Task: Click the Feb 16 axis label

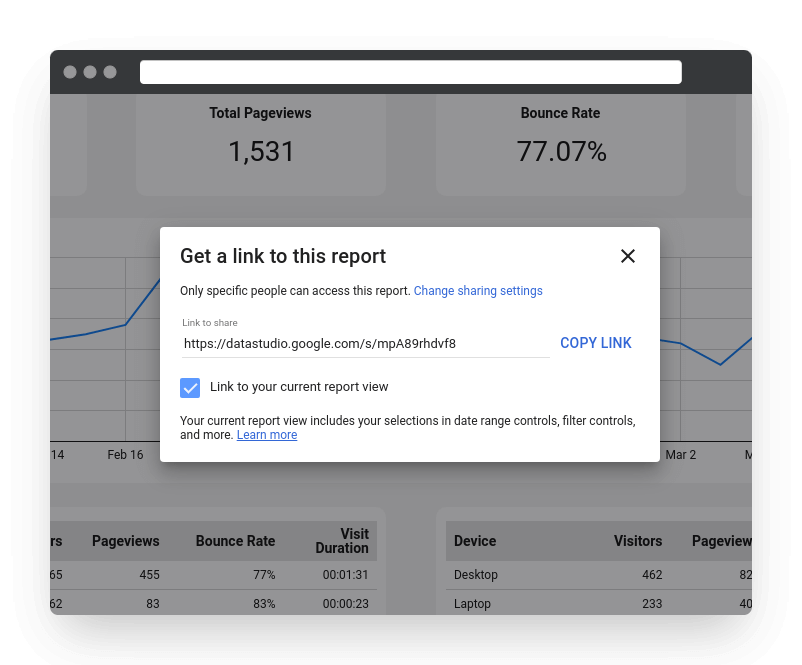Action: 125,454
